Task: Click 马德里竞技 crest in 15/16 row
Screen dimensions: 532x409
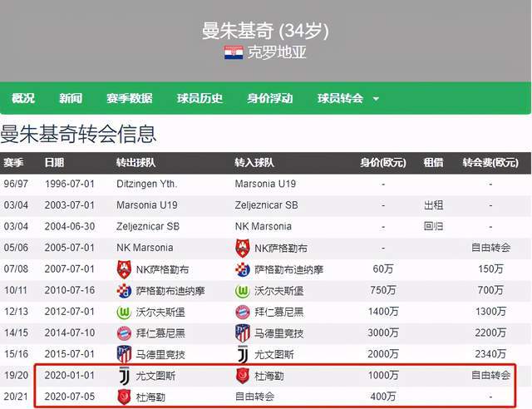Action: 124,354
